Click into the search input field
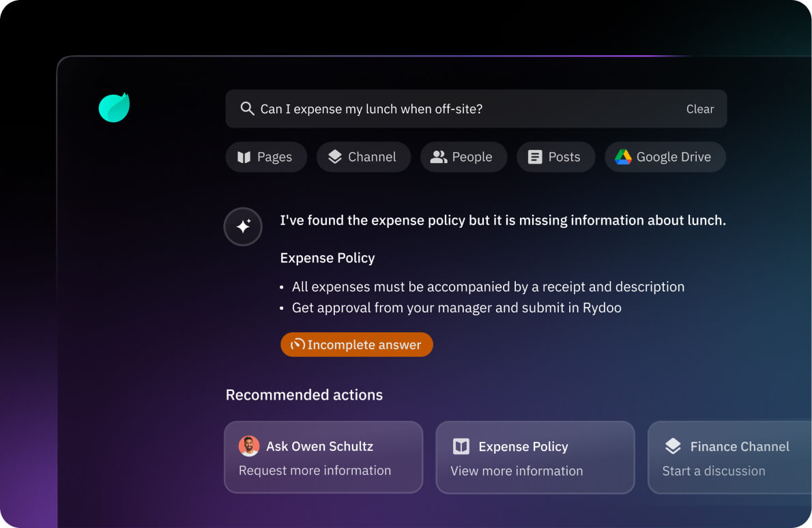This screenshot has width=812, height=528. click(464, 109)
